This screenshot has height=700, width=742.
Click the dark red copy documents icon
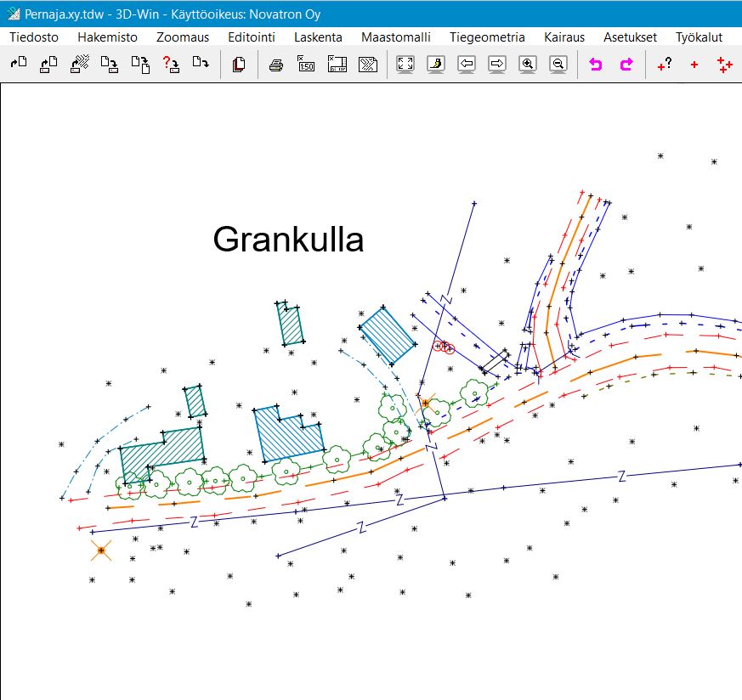[x=239, y=65]
